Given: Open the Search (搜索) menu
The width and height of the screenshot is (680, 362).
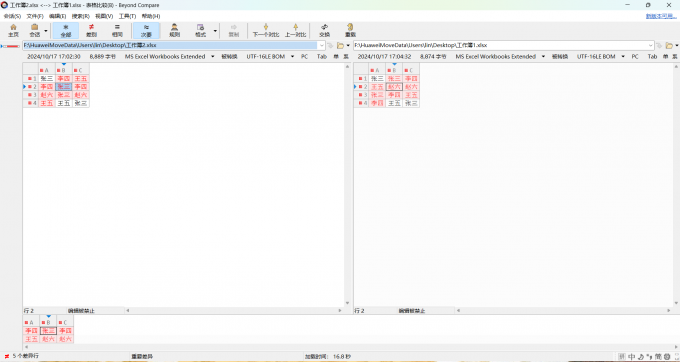Looking at the screenshot, I should pyautogui.click(x=81, y=16).
